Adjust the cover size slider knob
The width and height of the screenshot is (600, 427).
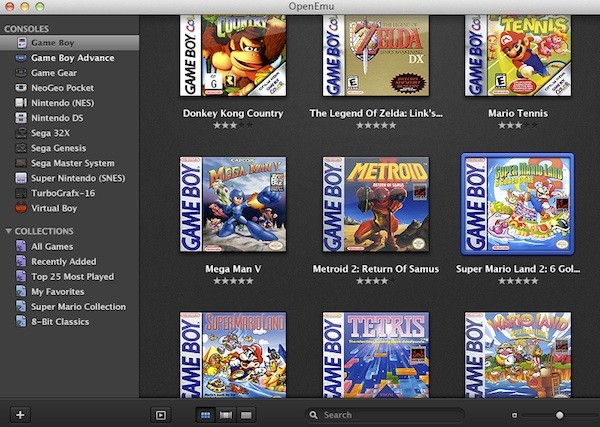pyautogui.click(x=559, y=415)
